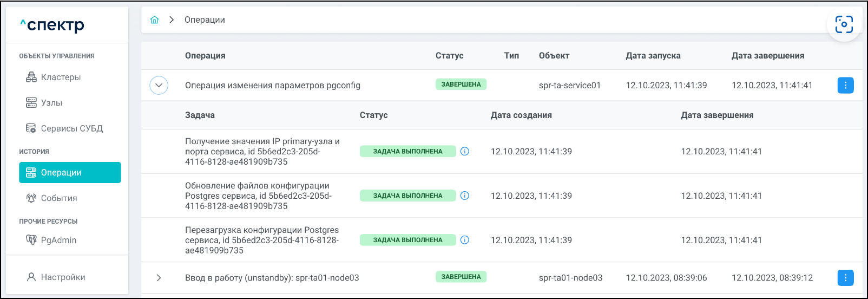Screen dimensions: 868x299
Task: Click the Дата запуска column header
Action: (653, 56)
